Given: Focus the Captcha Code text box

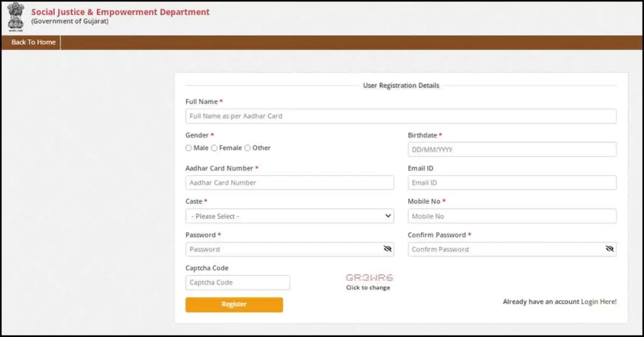Looking at the screenshot, I should click(238, 283).
